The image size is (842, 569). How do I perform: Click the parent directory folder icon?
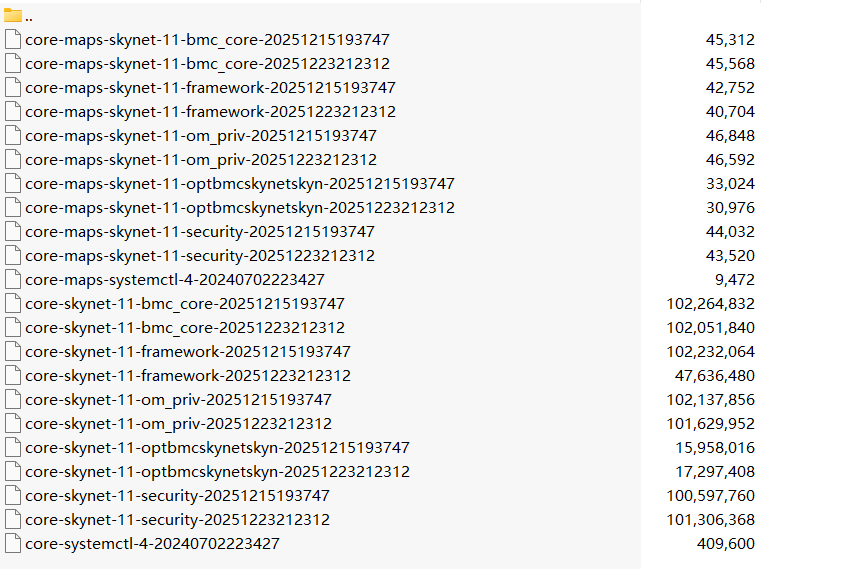pyautogui.click(x=13, y=16)
